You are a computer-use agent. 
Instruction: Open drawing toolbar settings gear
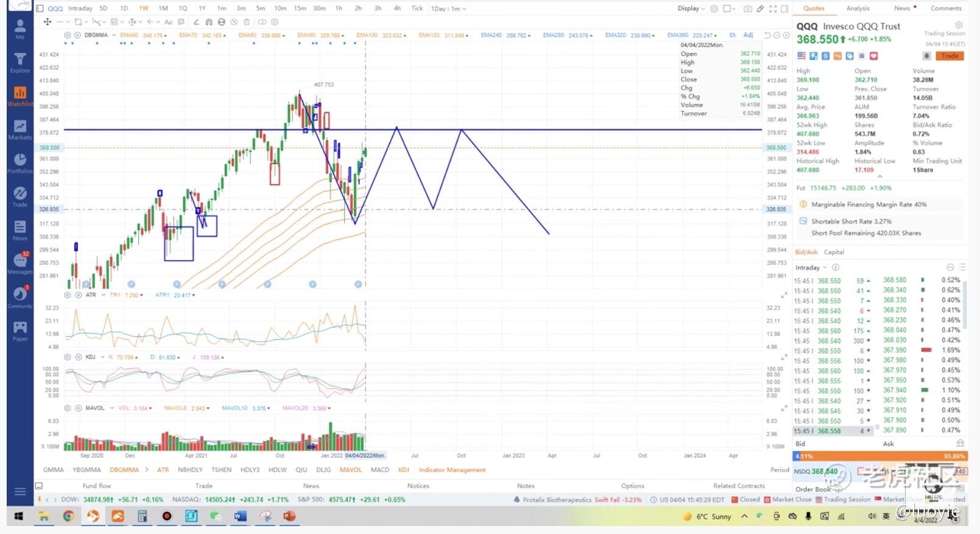(275, 22)
